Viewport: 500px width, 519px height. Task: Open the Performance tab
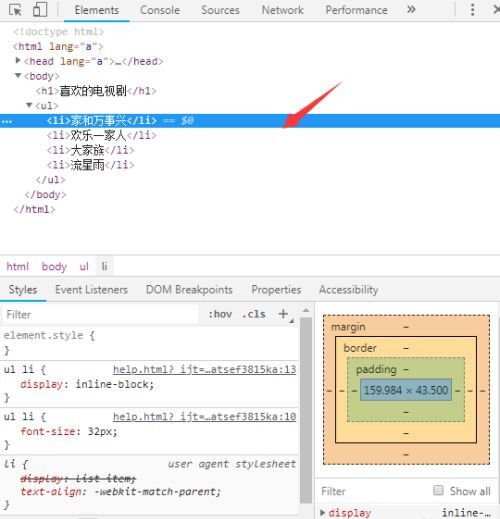click(356, 10)
